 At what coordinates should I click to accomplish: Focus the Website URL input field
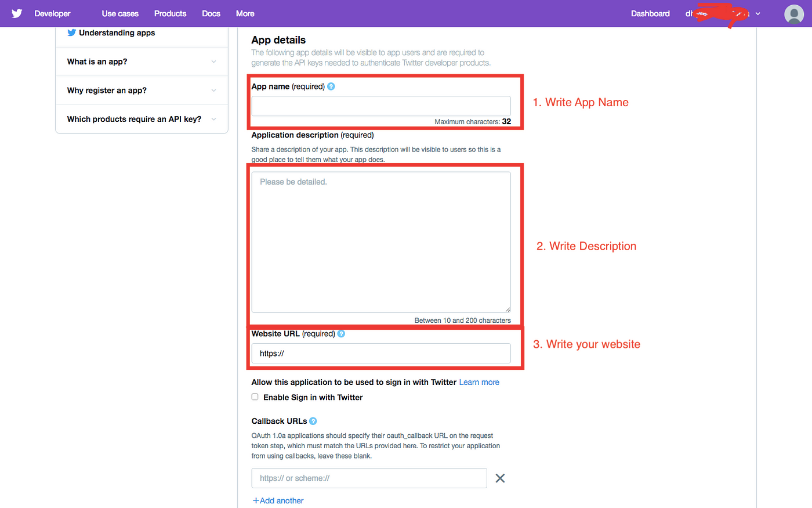click(x=381, y=354)
